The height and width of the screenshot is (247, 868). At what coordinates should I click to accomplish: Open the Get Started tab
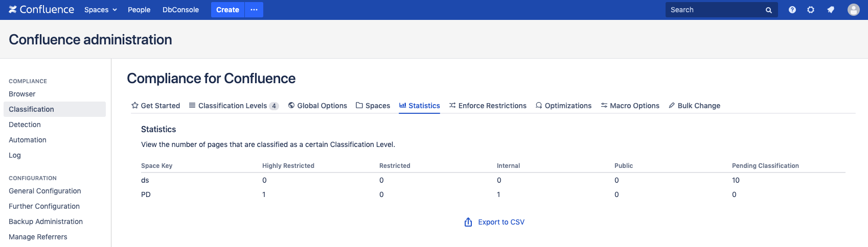155,106
